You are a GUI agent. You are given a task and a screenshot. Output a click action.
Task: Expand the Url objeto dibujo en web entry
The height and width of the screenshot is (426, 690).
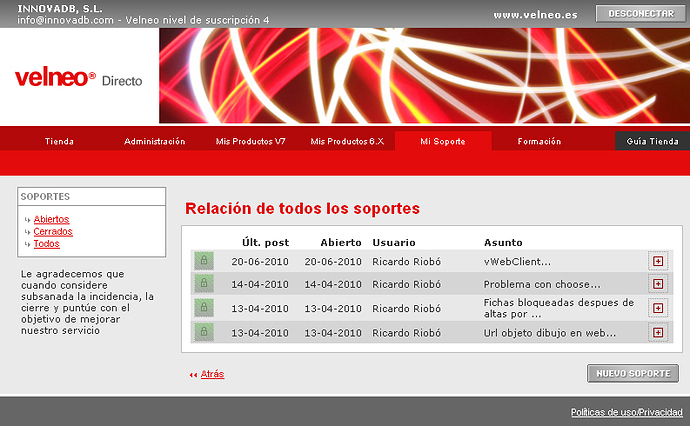[x=658, y=332]
